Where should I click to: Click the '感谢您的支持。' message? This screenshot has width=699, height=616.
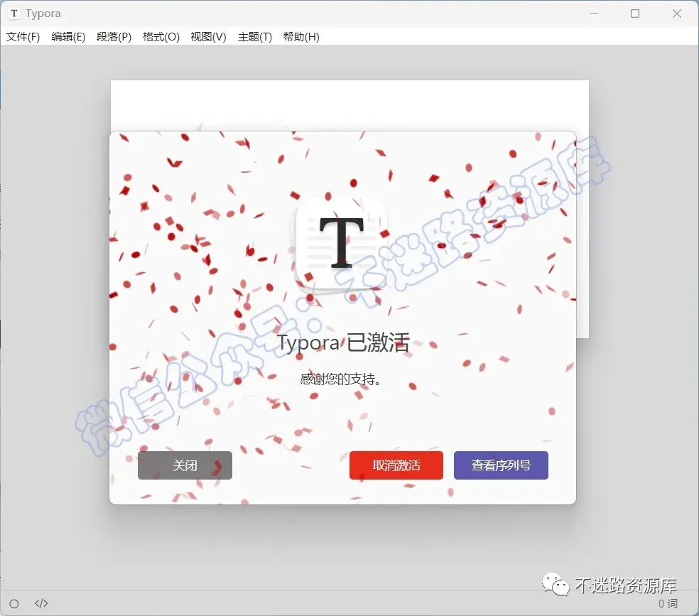click(x=340, y=379)
